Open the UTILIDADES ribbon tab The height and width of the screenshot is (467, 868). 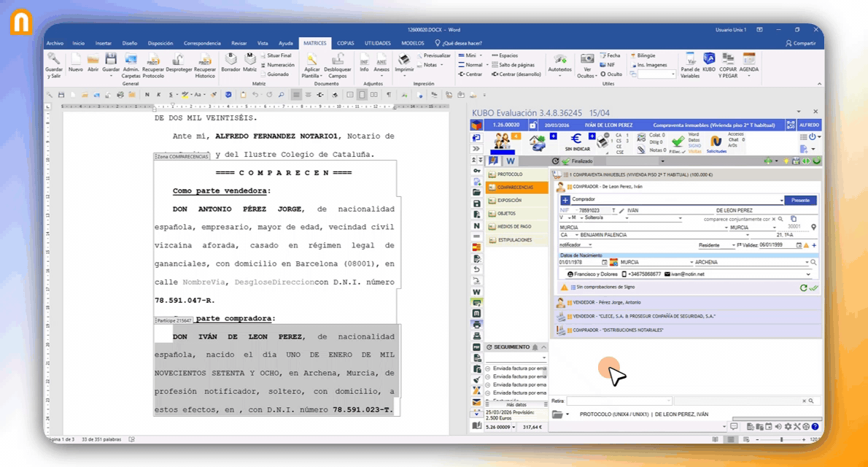coord(377,43)
